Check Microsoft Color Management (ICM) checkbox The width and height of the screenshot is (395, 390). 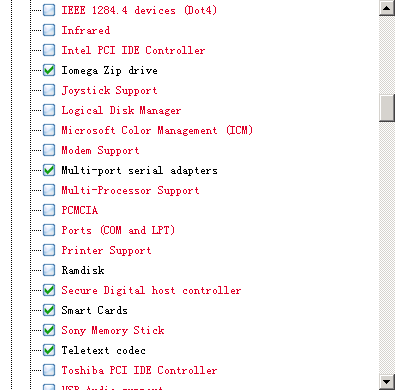pyautogui.click(x=49, y=130)
